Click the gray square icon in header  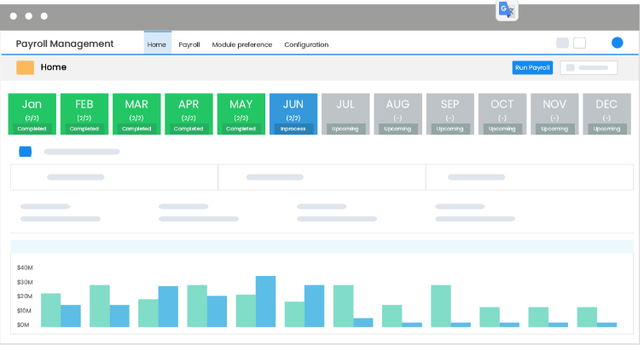[562, 43]
